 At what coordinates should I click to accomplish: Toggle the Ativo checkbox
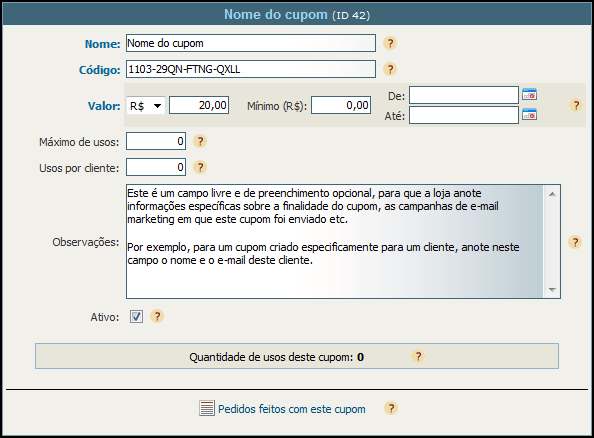coord(136,316)
